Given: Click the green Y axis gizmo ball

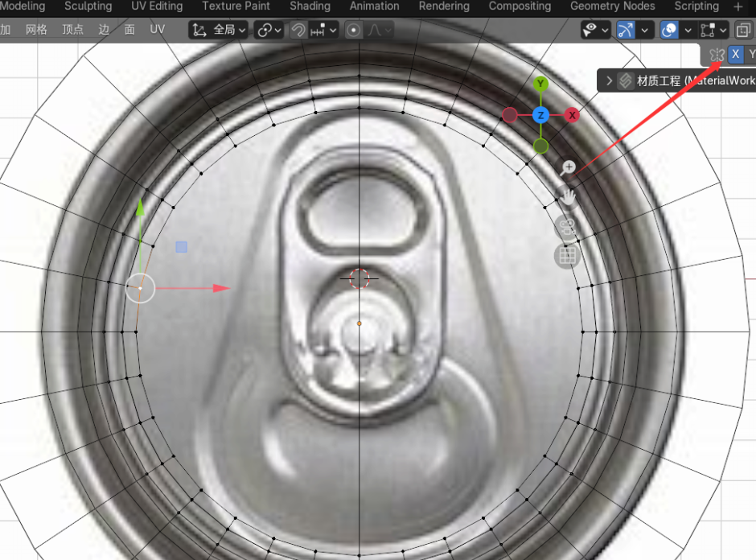Looking at the screenshot, I should click(540, 84).
